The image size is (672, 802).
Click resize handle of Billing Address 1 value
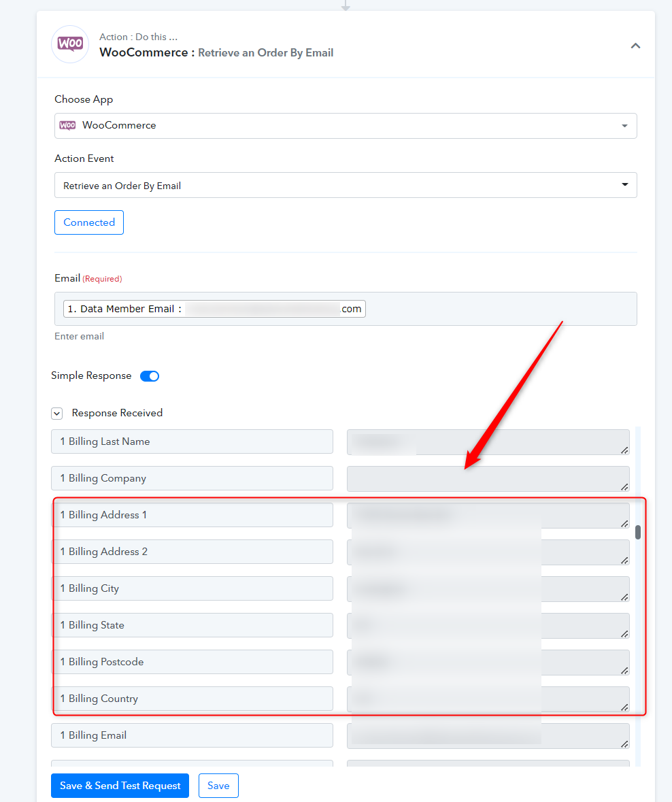[x=624, y=524]
